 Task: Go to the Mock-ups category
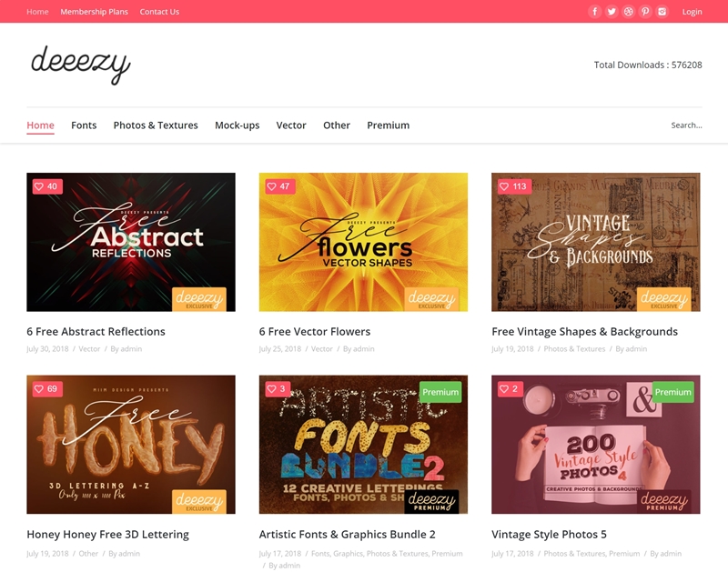click(238, 125)
